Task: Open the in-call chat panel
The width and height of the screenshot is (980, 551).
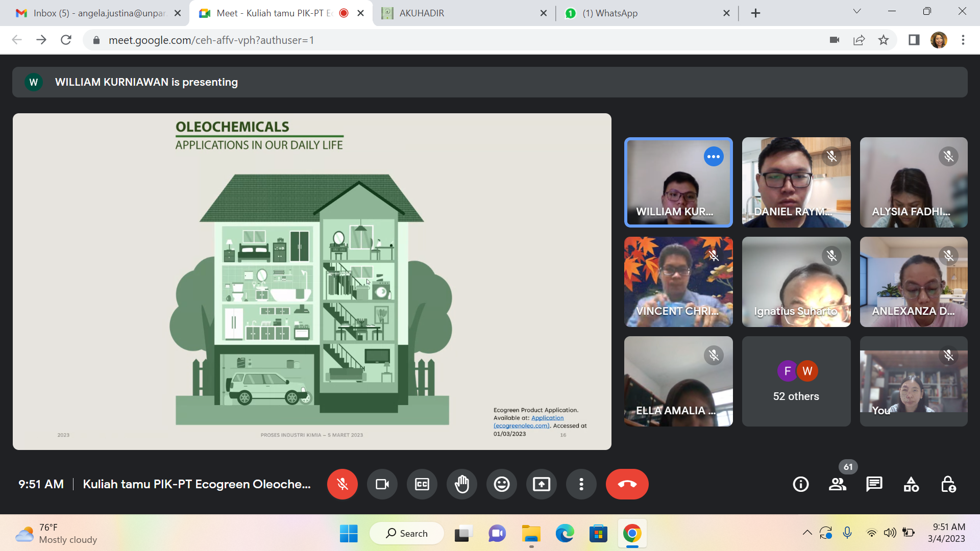Action: (x=874, y=484)
